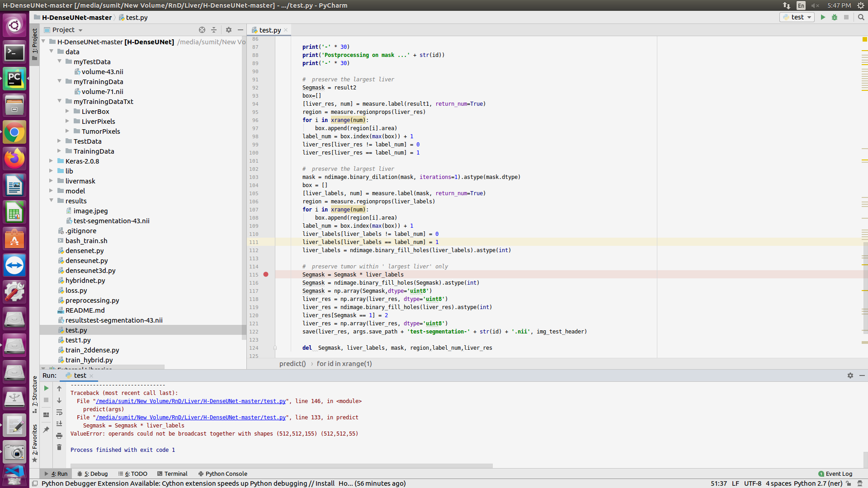Screen dimensions: 868x488
Task: Click the print icon in Run panel
Action: [x=59, y=436]
